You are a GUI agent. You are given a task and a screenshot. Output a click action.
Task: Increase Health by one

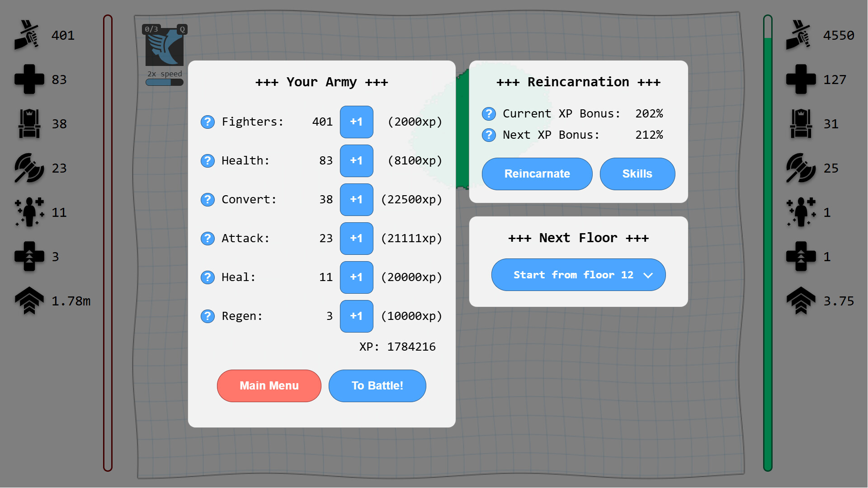(356, 161)
